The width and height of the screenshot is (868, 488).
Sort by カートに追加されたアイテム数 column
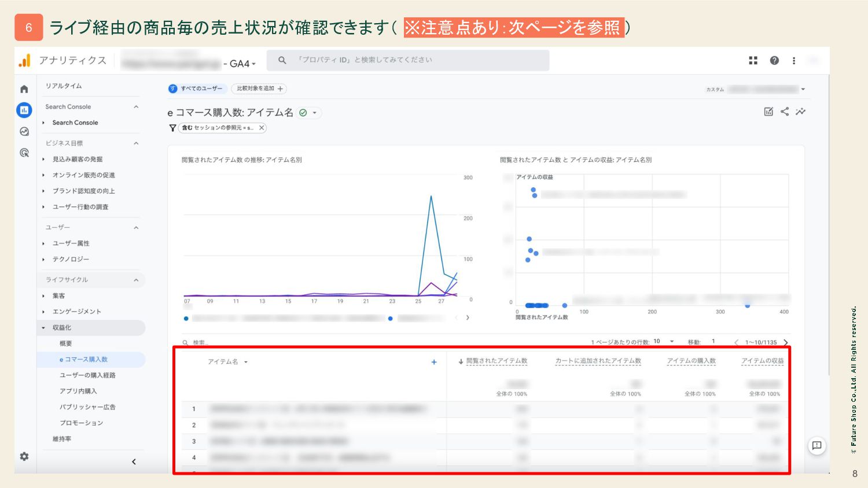click(598, 361)
